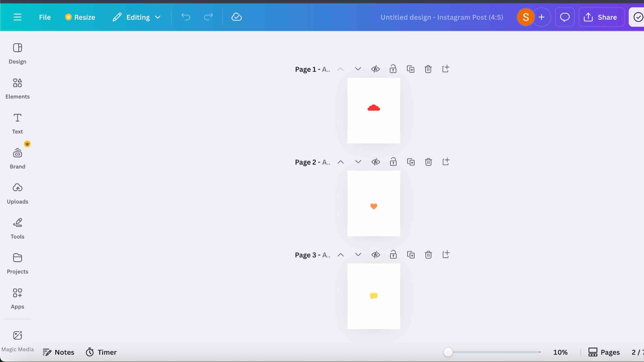Open the Apps panel
The width and height of the screenshot is (644, 362).
(x=17, y=298)
